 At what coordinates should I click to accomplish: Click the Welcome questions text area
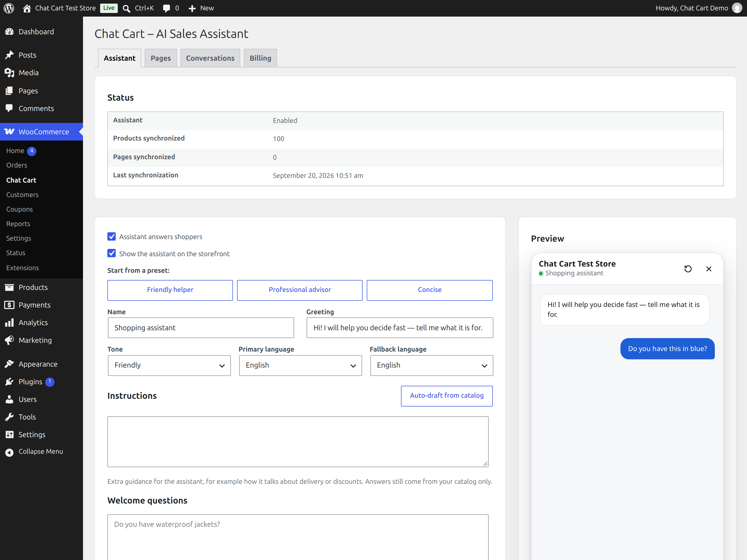[298, 537]
